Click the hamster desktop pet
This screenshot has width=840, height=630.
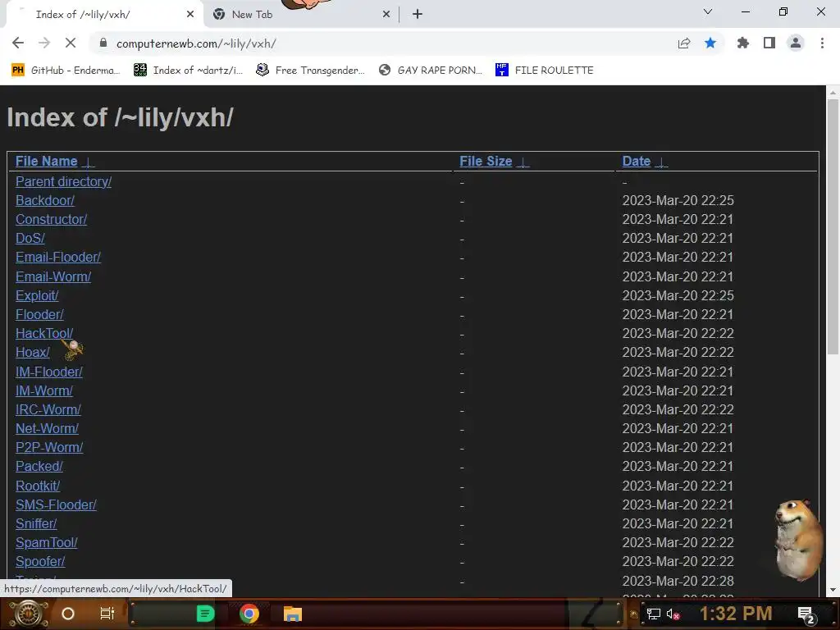click(x=798, y=541)
